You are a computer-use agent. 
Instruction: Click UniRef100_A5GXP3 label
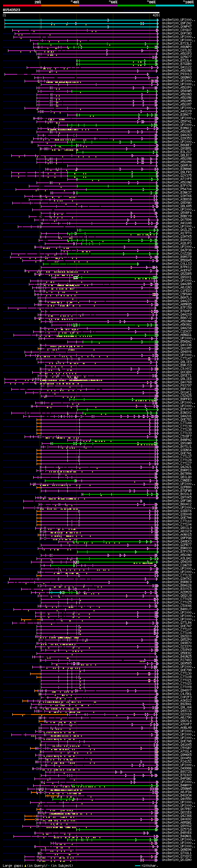click(177, 54)
